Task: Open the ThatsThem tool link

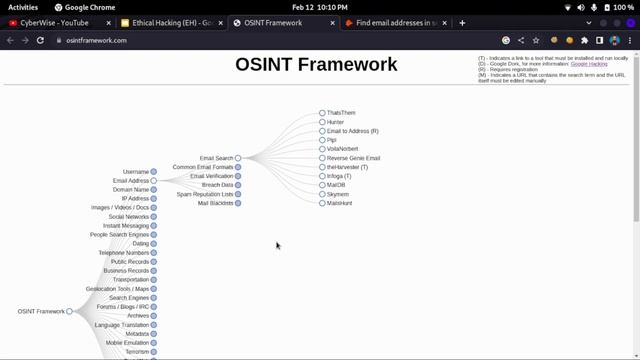Action: 341,113
